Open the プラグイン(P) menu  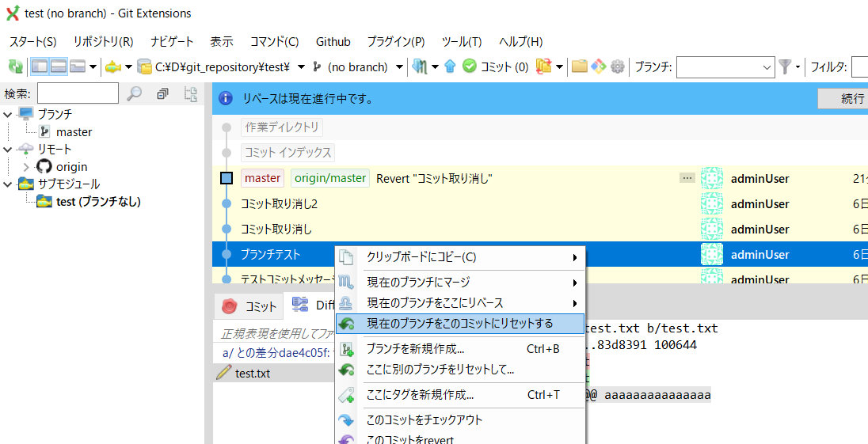coord(396,41)
